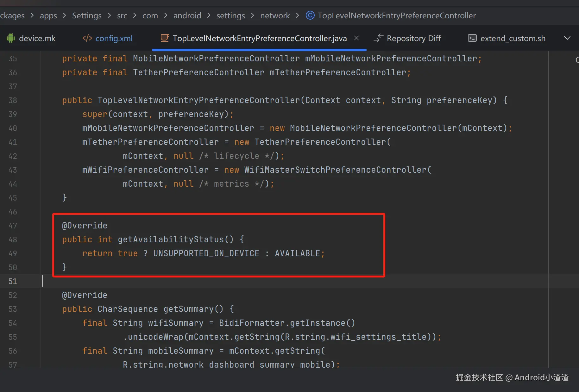Navigate to src in the breadcrumb
The height and width of the screenshot is (392, 579).
point(122,16)
